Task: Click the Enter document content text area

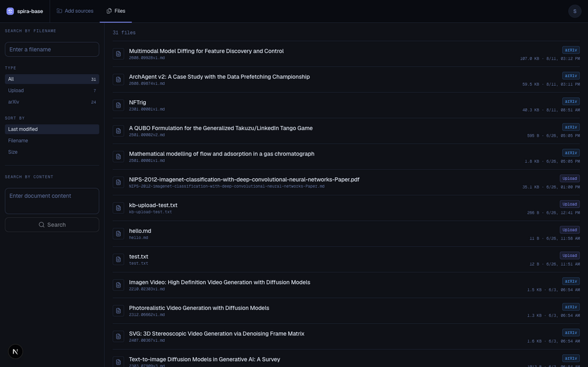Action: (x=52, y=201)
